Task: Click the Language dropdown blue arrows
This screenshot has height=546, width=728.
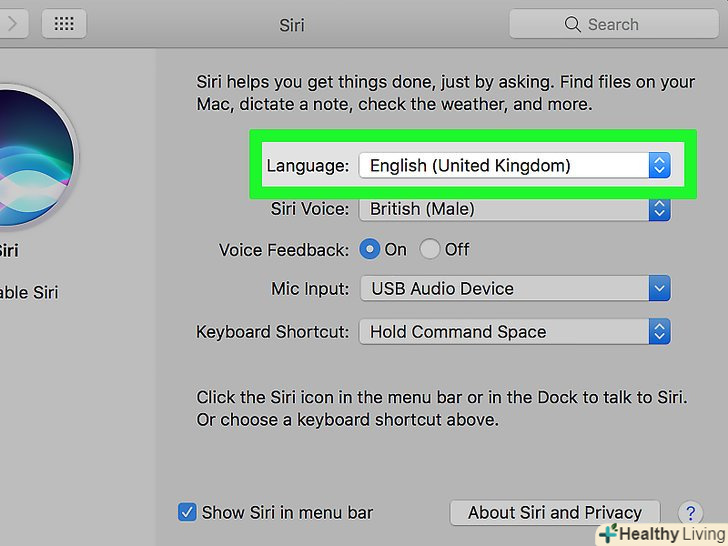Action: tap(658, 166)
